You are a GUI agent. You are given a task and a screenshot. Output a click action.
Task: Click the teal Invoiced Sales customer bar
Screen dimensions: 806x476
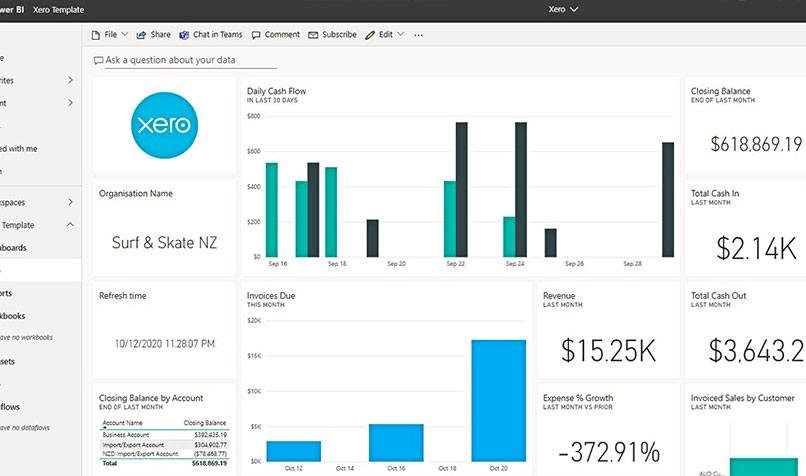(763, 467)
